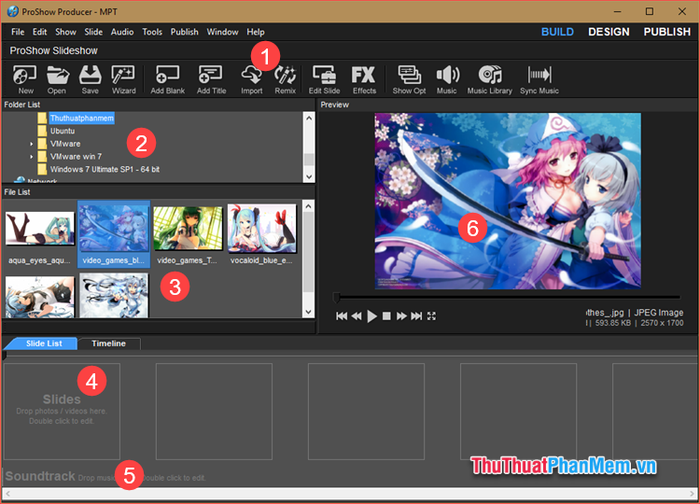Select the aqua_eyes_aqu... thumbnail

click(x=40, y=234)
